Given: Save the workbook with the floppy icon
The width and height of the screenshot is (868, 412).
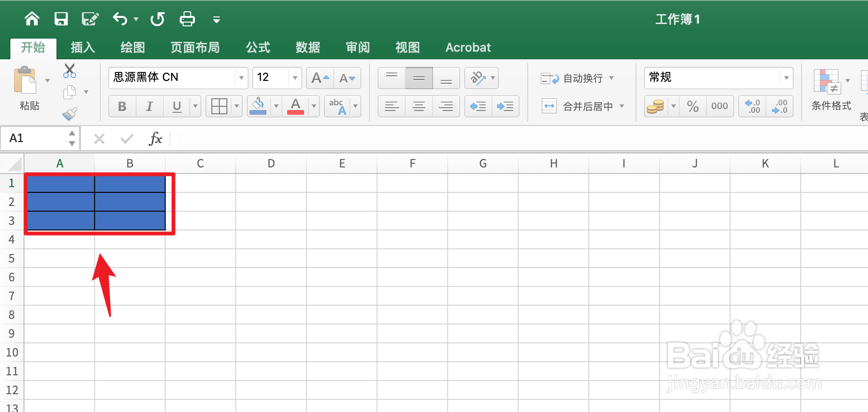Looking at the screenshot, I should 61,19.
